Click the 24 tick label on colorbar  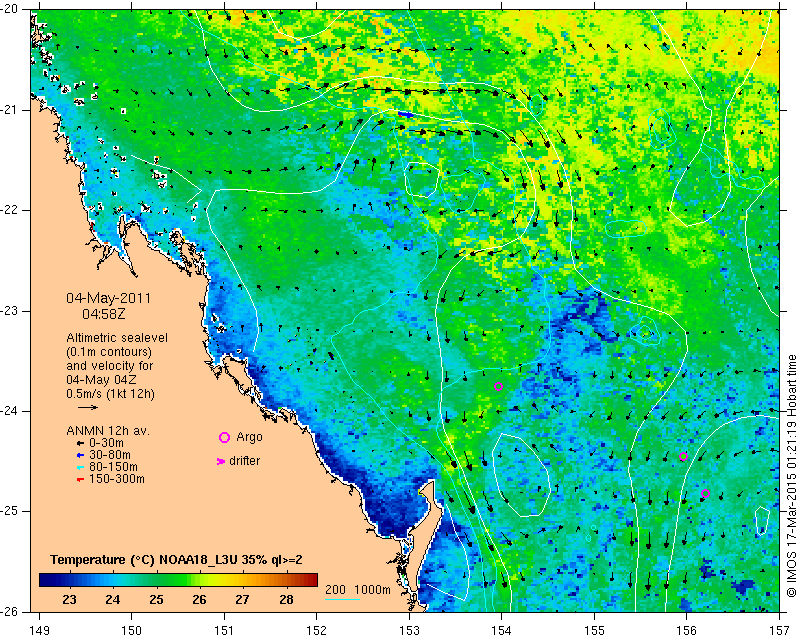113,600
